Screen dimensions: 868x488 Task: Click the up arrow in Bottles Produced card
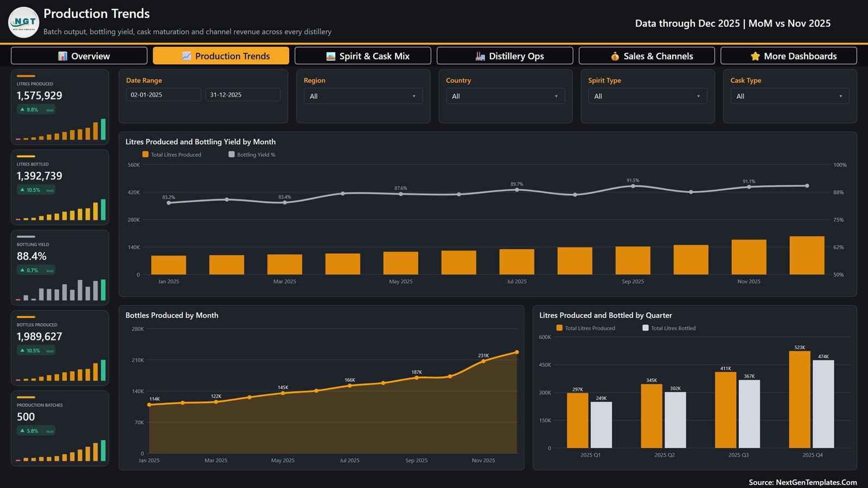pyautogui.click(x=22, y=350)
